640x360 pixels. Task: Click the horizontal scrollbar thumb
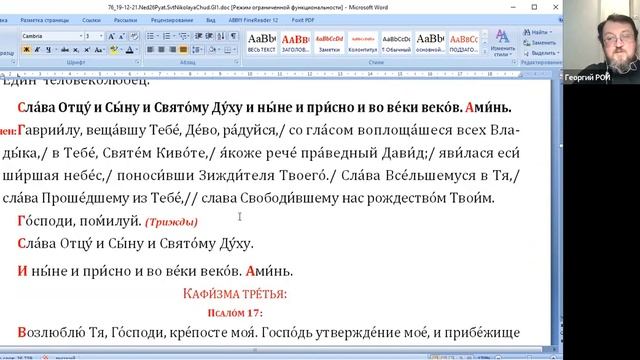pyautogui.click(x=254, y=350)
